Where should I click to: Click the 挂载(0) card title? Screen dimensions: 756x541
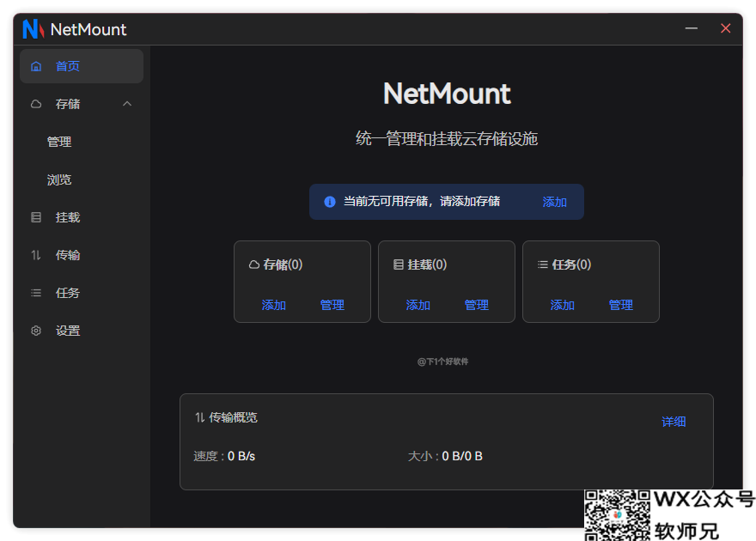point(427,264)
